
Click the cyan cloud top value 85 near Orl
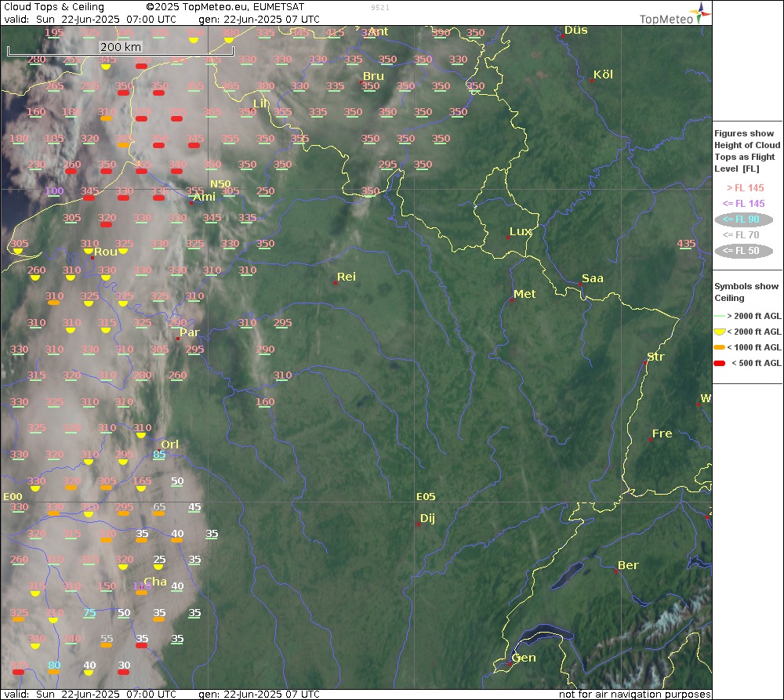click(159, 454)
